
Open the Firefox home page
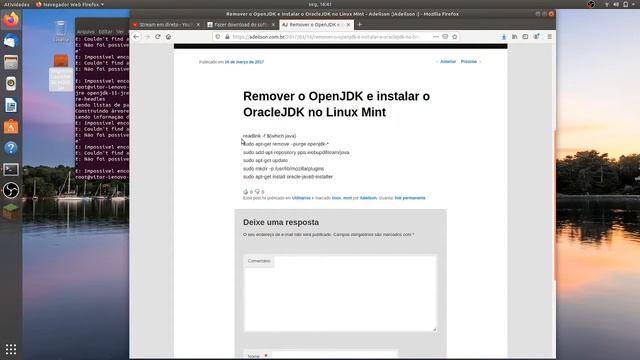coord(168,37)
